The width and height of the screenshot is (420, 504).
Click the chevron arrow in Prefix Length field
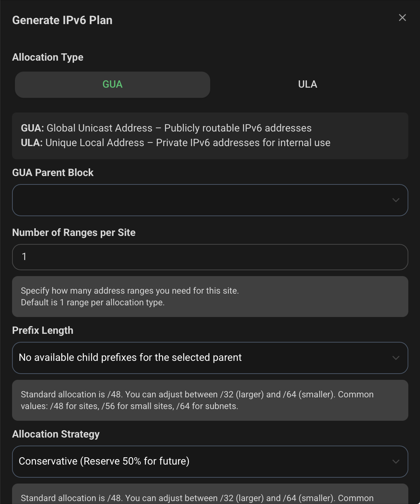tap(396, 358)
